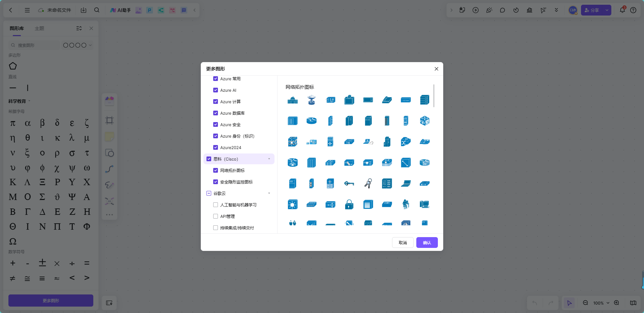Switch to the 主题 tab
Viewport: 644px width, 313px height.
[39, 28]
